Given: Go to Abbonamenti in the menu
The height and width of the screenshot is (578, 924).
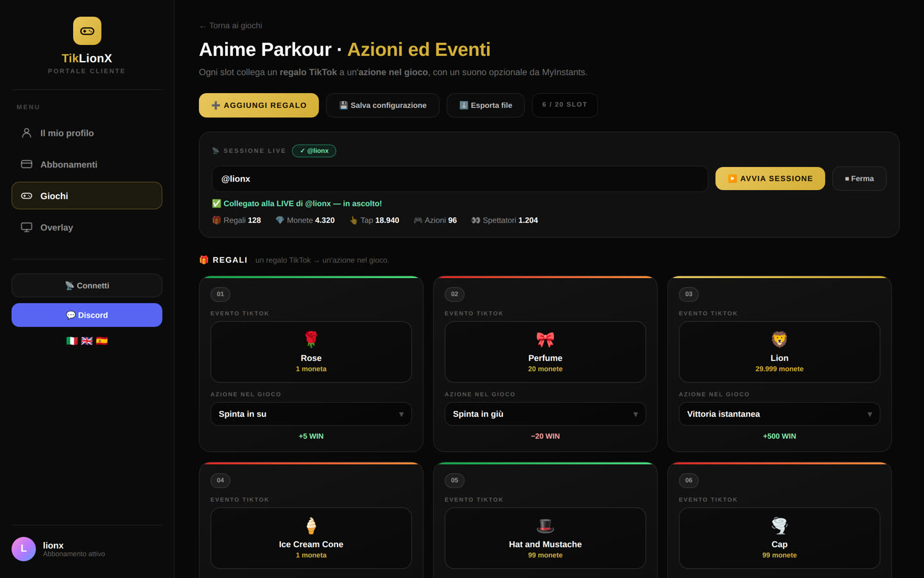Looking at the screenshot, I should point(87,164).
